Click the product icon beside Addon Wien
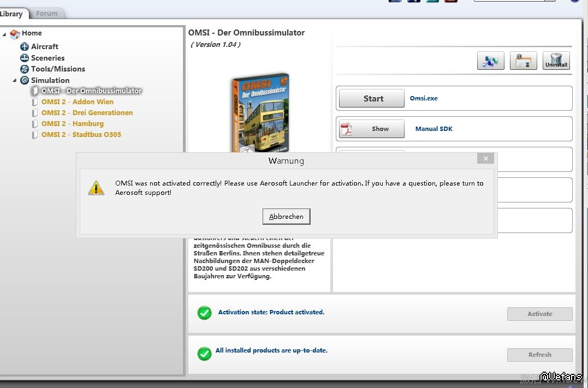Viewport: 588px width, 388px height. coord(35,102)
